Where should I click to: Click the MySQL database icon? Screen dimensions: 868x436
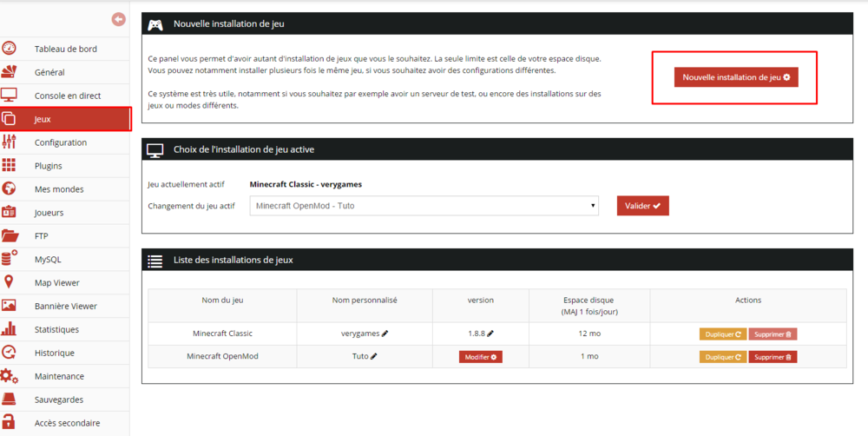(x=10, y=259)
